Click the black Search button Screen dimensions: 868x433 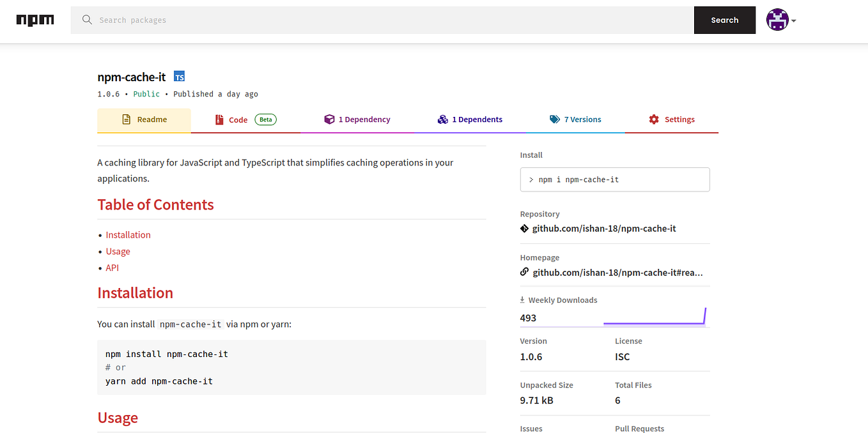click(x=725, y=20)
